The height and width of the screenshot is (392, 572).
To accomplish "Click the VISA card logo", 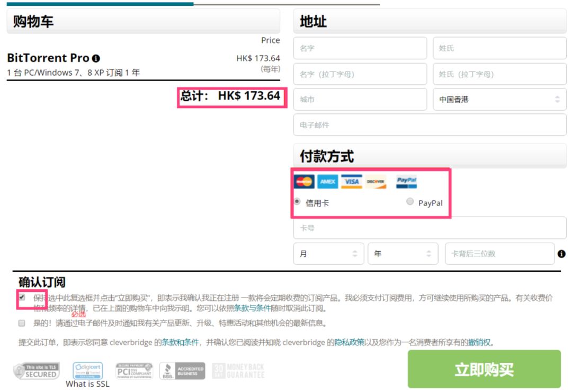I will coord(351,181).
